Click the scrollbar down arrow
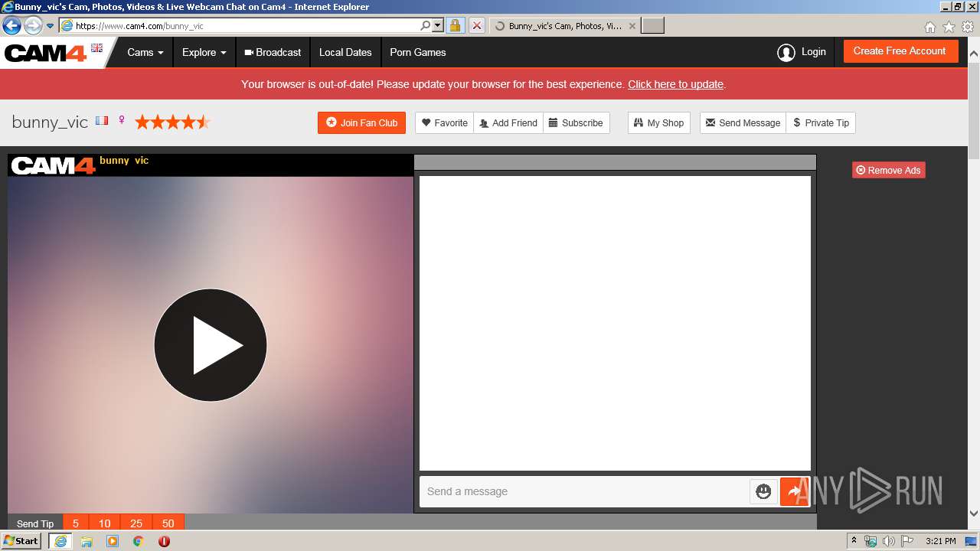 point(974,514)
